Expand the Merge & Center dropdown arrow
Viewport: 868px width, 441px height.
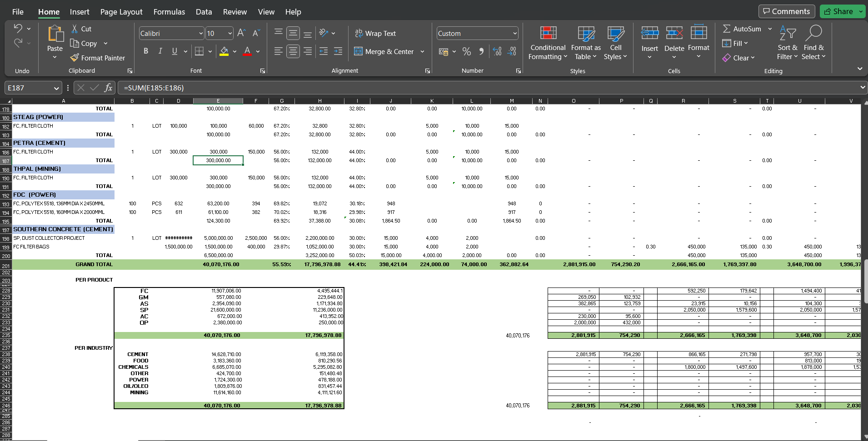tap(422, 51)
